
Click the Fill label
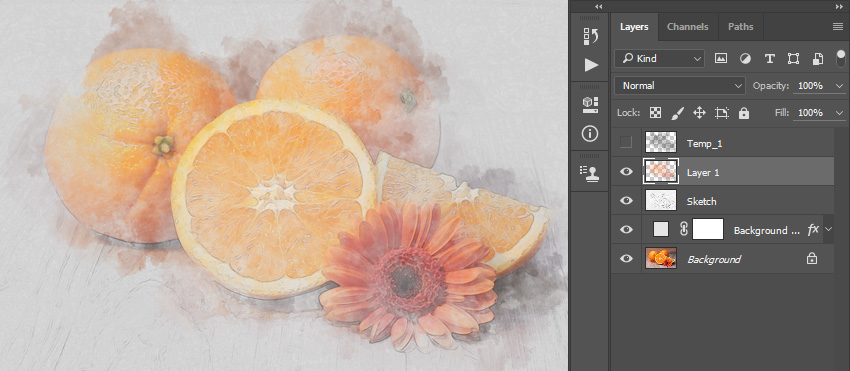781,113
